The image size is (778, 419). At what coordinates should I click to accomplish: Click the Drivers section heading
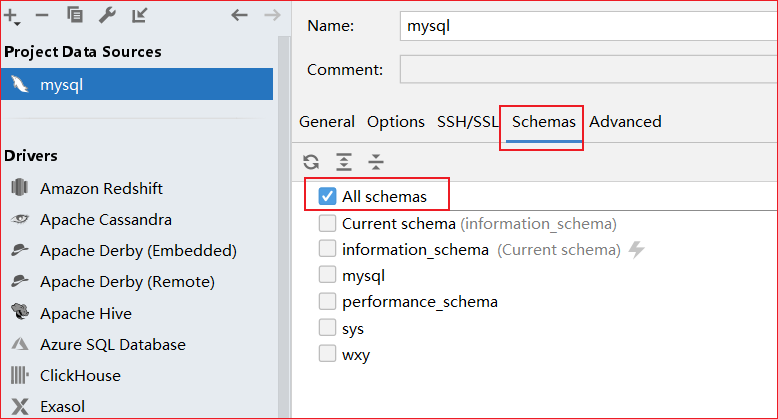[x=31, y=155]
